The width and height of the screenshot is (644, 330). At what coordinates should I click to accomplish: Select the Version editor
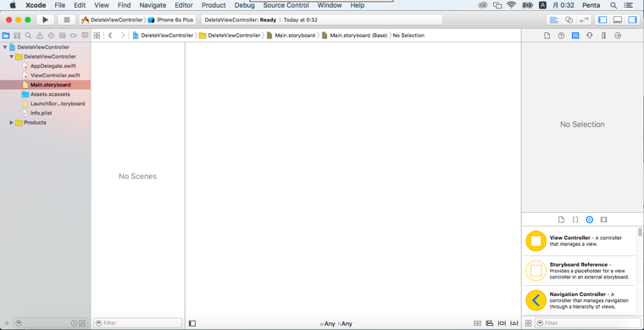(x=584, y=20)
